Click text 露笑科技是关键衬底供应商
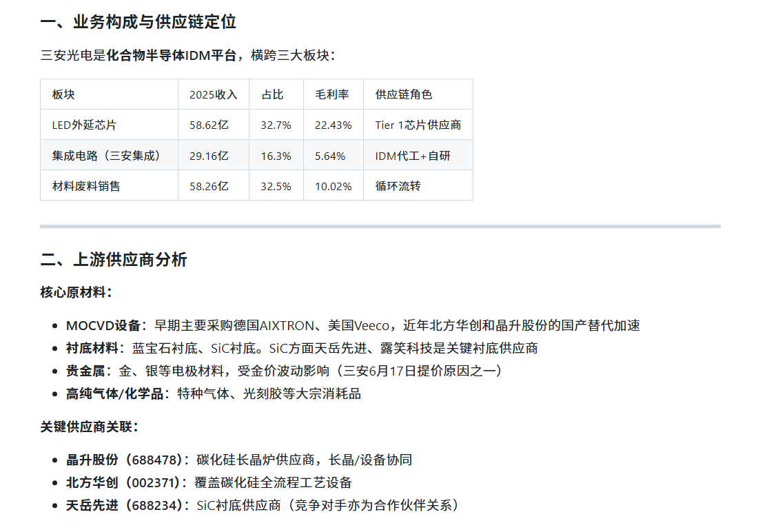Image resolution: width=767 pixels, height=532 pixels. click(x=459, y=347)
